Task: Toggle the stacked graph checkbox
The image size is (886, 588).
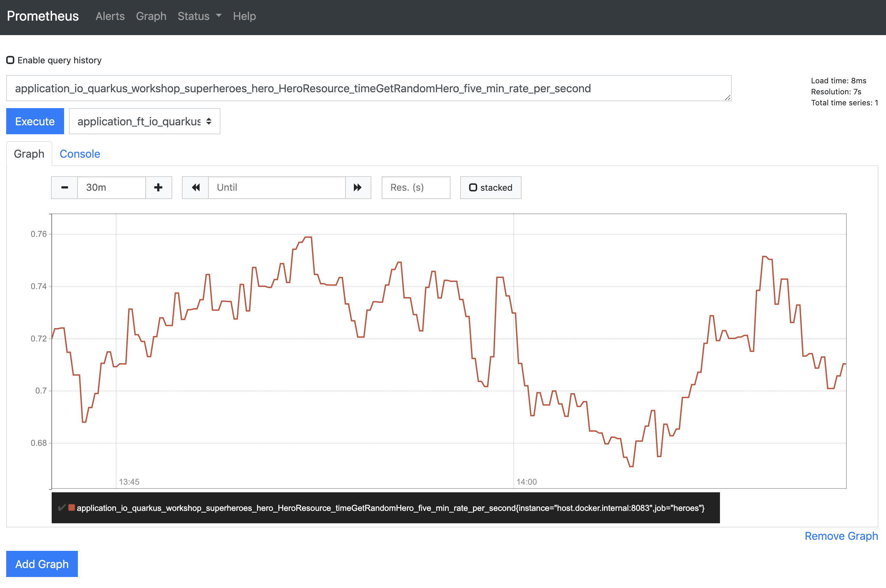Action: coord(473,188)
